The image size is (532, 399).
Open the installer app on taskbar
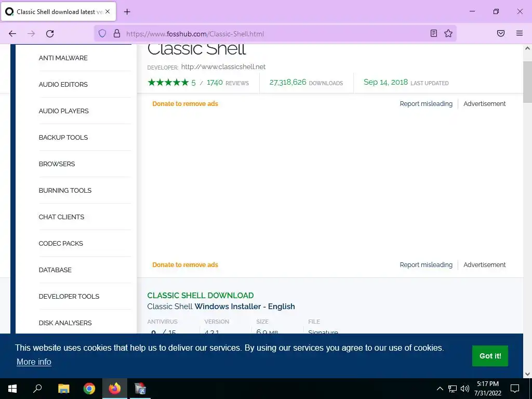140,389
